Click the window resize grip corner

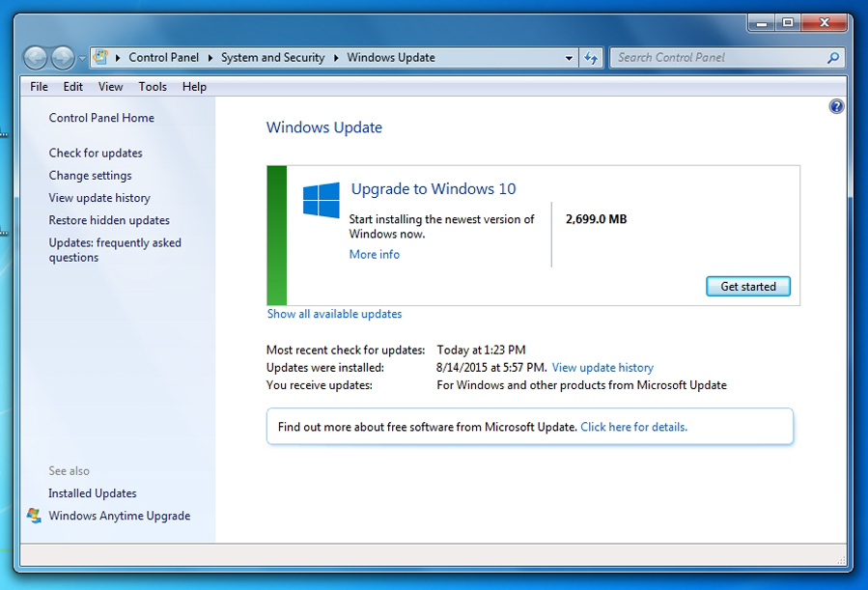tap(841, 561)
